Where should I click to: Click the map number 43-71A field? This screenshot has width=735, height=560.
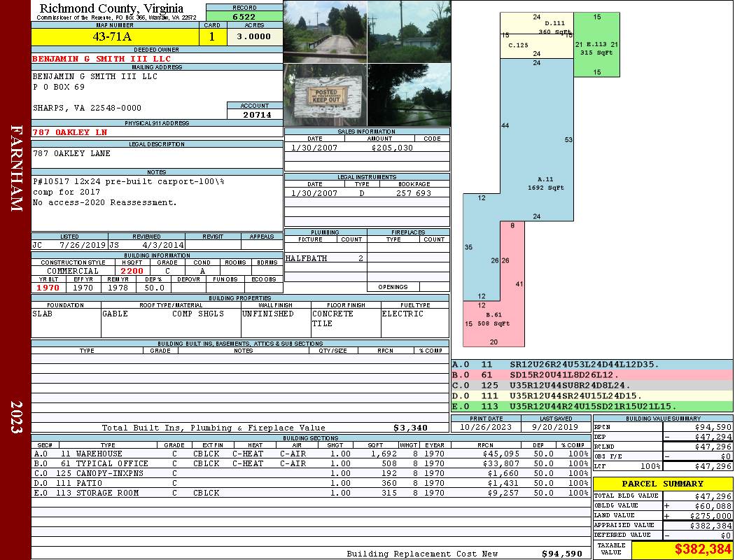pyautogui.click(x=115, y=36)
